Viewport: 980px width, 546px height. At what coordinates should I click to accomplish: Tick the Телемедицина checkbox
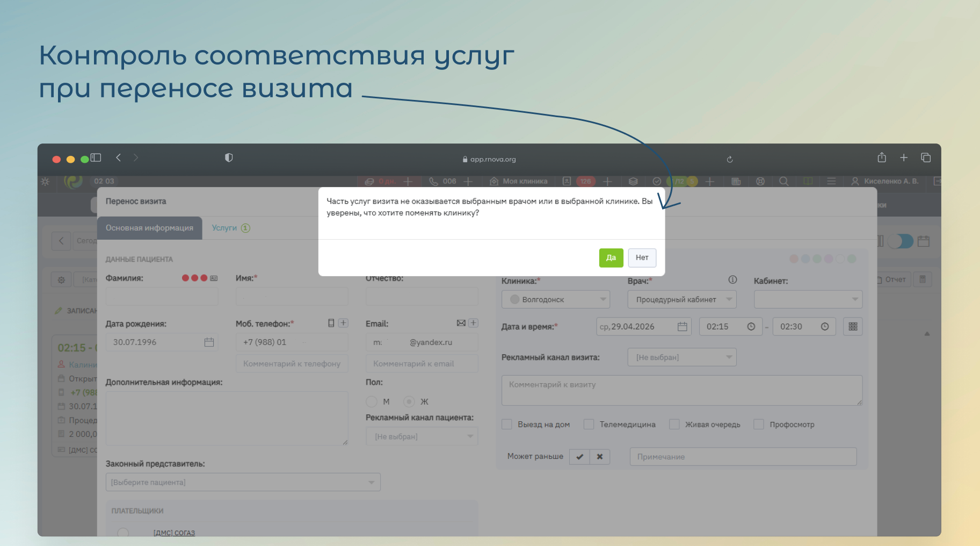(x=589, y=425)
